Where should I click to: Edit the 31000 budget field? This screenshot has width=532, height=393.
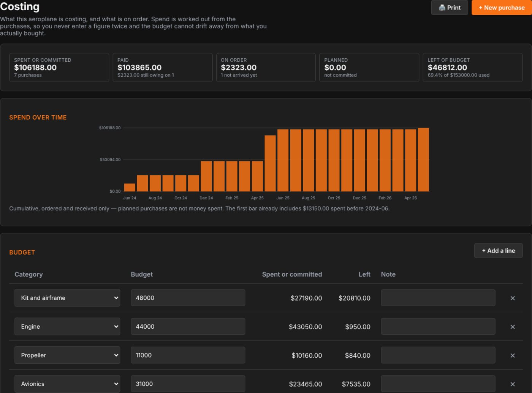point(188,384)
